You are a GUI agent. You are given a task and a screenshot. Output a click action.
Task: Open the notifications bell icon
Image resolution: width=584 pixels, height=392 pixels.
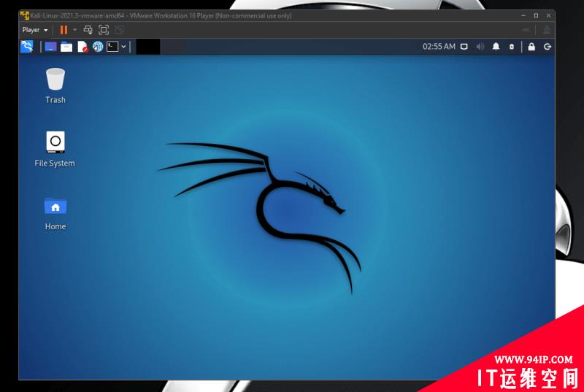496,47
